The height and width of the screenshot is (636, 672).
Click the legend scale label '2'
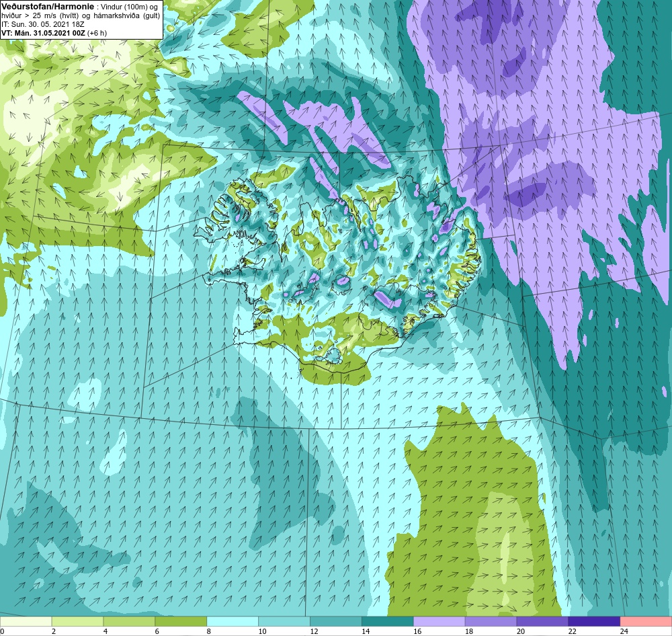pyautogui.click(x=54, y=631)
